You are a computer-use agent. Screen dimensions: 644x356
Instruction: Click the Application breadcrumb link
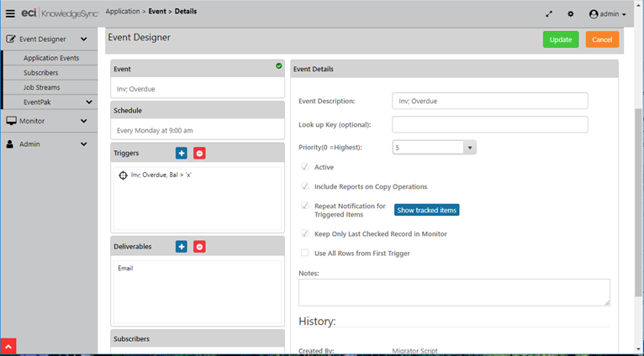coord(123,12)
